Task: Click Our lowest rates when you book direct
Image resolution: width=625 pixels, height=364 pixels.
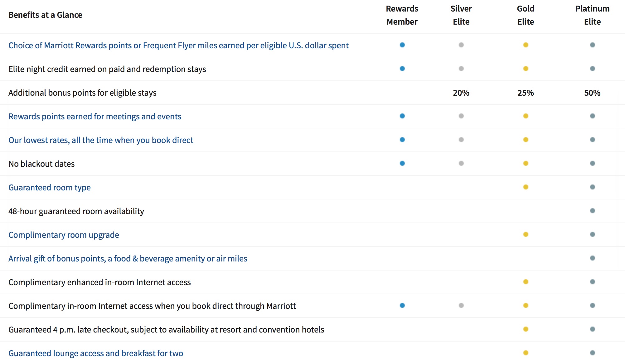Action: point(101,140)
